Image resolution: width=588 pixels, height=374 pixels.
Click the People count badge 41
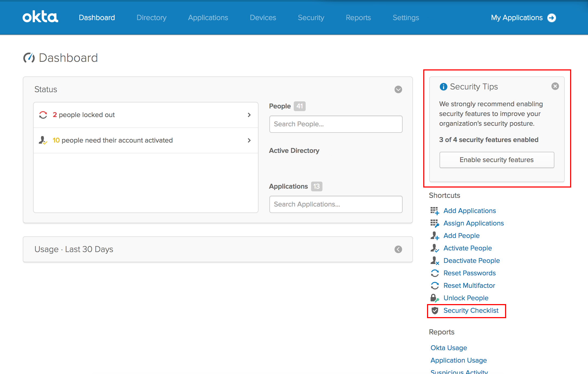(x=299, y=106)
